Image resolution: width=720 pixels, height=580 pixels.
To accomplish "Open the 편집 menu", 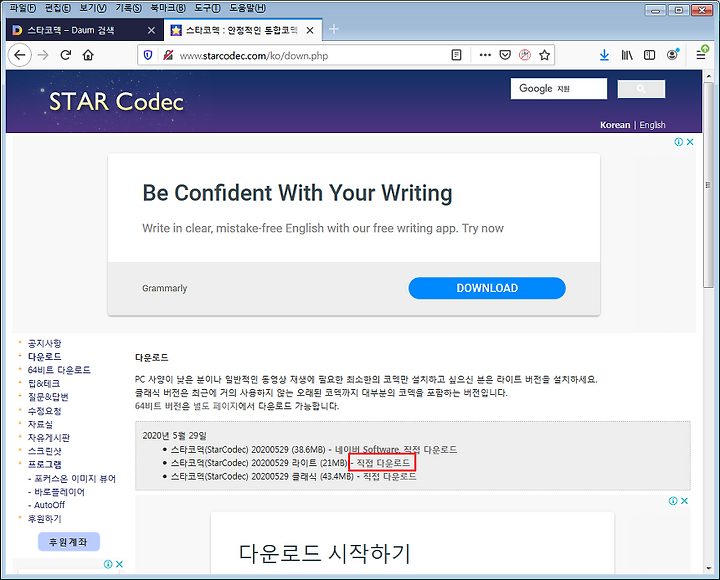I will point(57,8).
